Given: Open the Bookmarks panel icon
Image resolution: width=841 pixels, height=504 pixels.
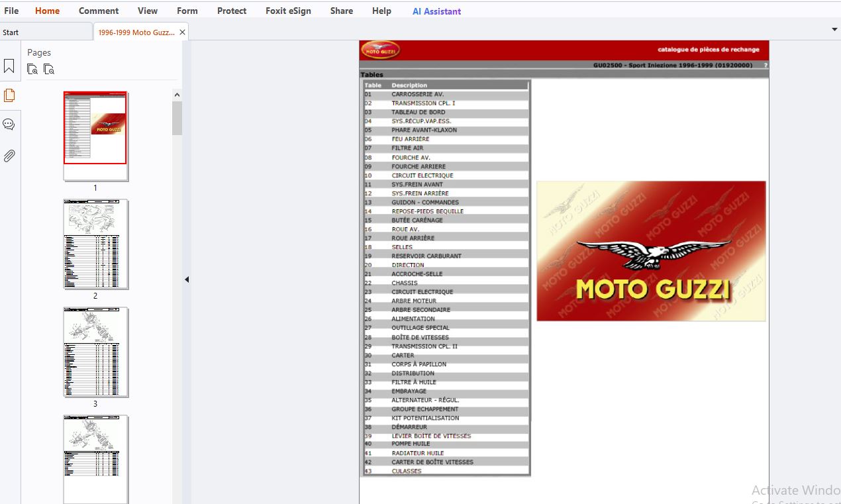Looking at the screenshot, I should 9,66.
